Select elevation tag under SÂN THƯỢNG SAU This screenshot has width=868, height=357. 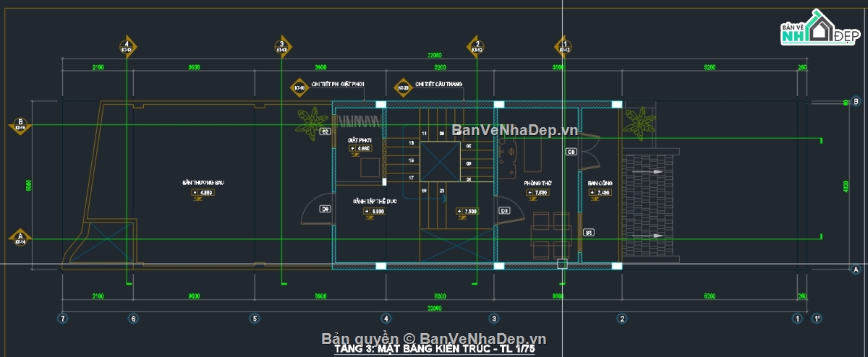click(202, 193)
